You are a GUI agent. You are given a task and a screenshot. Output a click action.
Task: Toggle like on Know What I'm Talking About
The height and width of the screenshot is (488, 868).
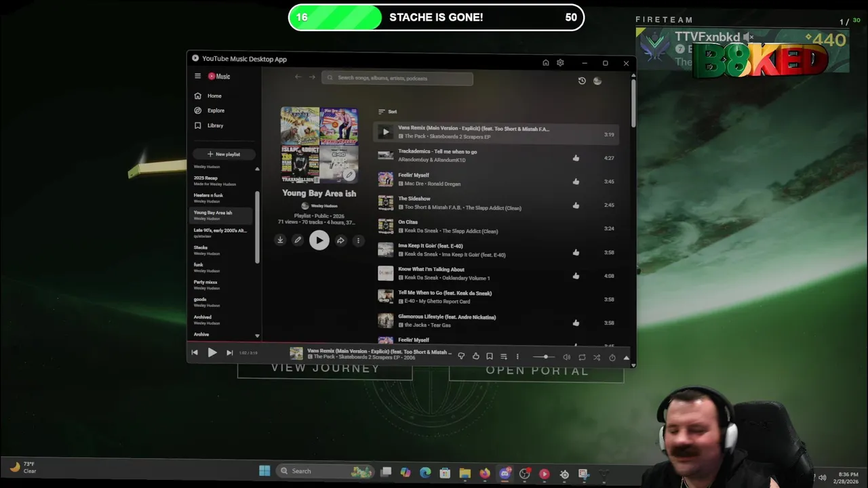pos(576,276)
